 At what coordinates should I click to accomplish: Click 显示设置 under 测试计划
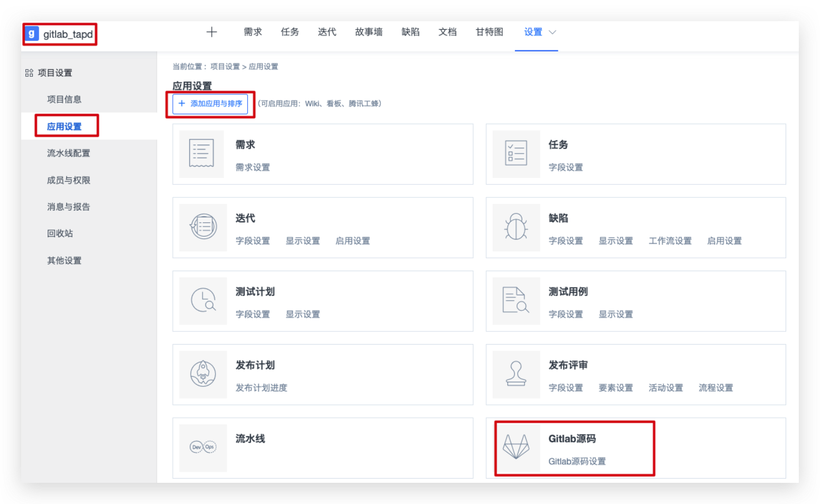pyautogui.click(x=303, y=314)
